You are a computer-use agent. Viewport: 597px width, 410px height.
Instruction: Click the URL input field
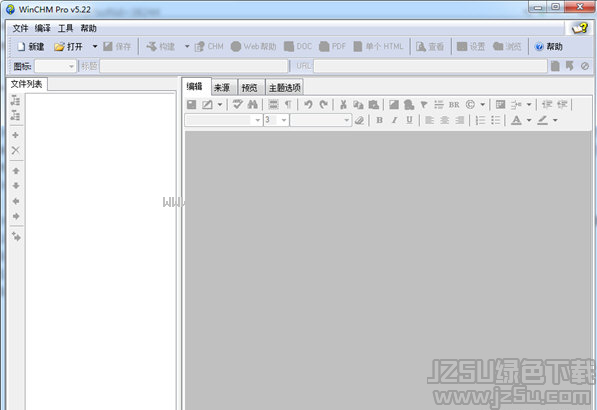[430, 66]
